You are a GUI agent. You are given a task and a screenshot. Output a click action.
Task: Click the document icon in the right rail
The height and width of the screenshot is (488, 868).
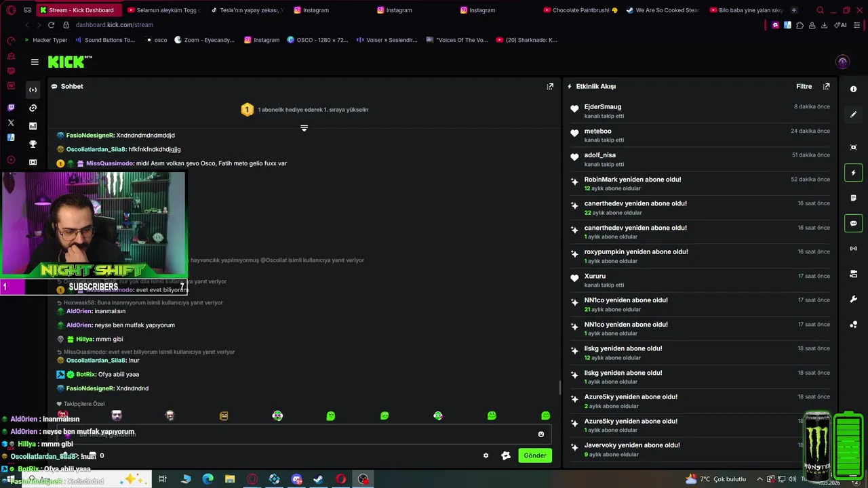853,198
